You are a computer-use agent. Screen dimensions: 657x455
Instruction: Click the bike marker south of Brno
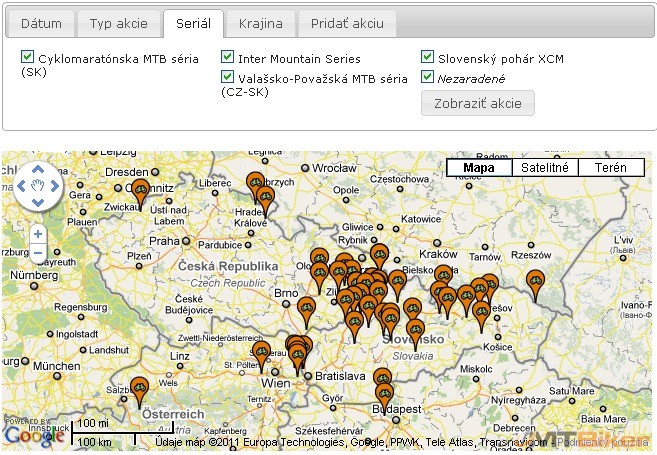tap(307, 308)
